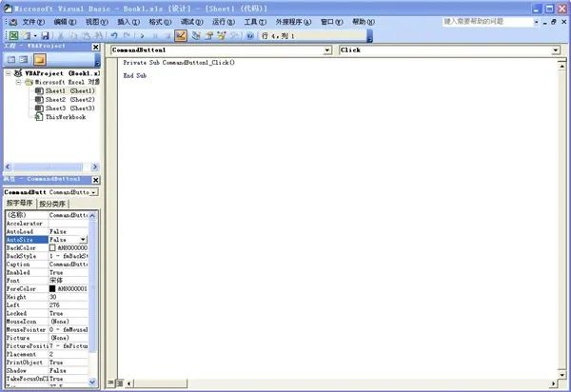Image resolution: width=571 pixels, height=392 pixels.
Task: Open the CommandButton1 object dropdown
Action: tap(327, 50)
